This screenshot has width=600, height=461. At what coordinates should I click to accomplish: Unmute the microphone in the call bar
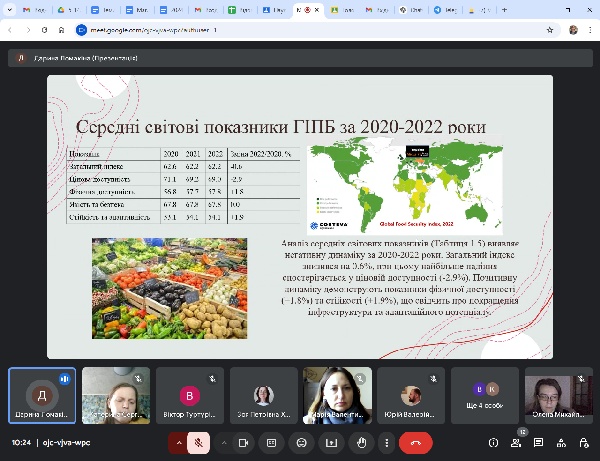(x=199, y=442)
